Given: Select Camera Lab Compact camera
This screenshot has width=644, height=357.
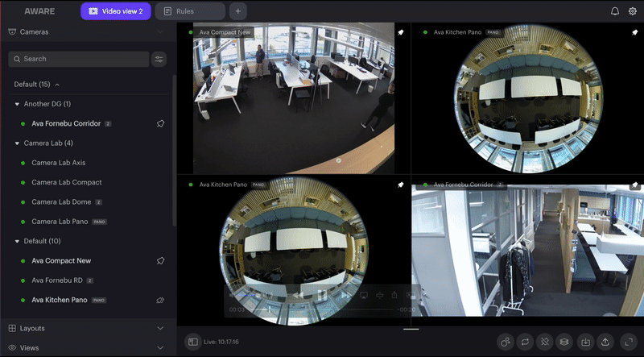Looking at the screenshot, I should click(x=67, y=182).
